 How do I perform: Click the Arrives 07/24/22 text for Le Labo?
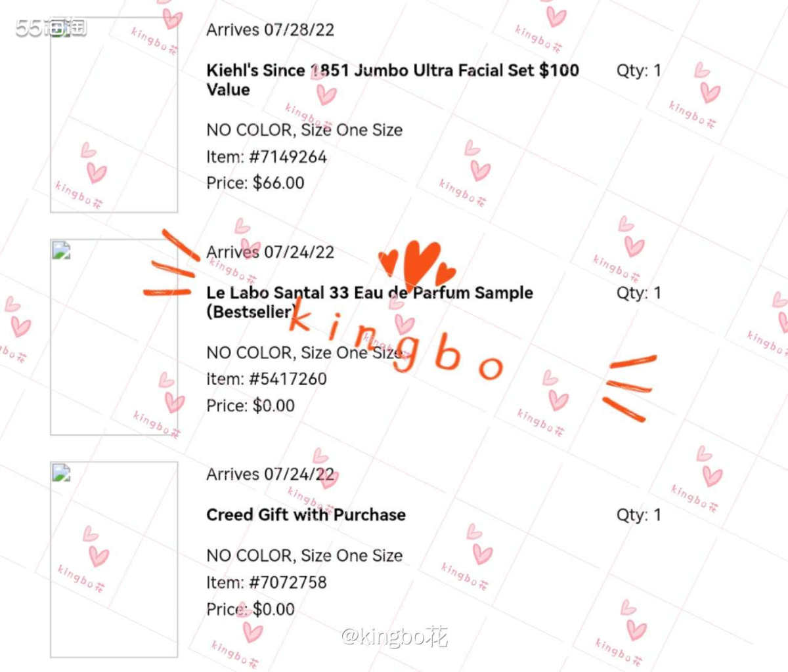point(271,252)
